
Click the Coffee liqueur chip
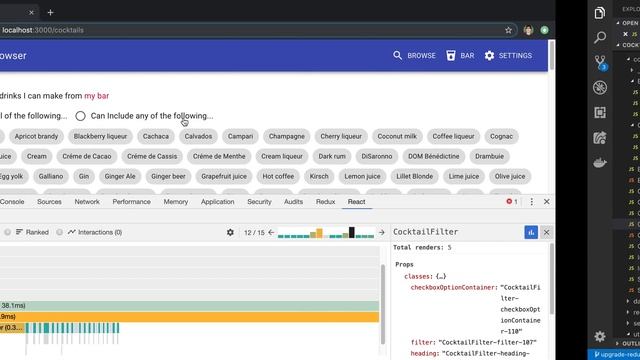pyautogui.click(x=453, y=136)
